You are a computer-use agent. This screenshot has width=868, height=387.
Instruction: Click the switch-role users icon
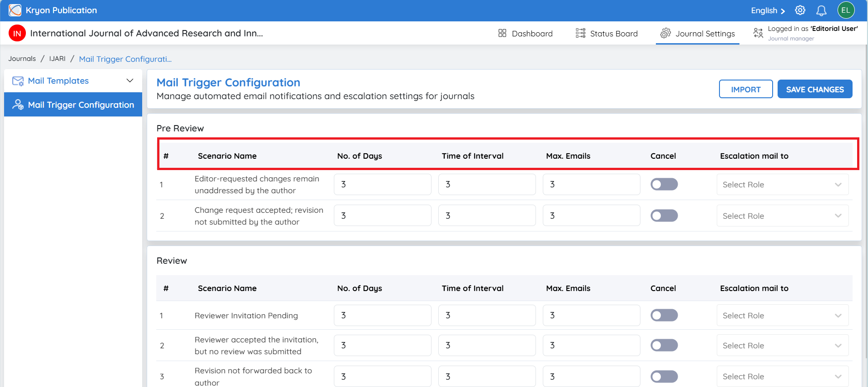[x=758, y=33]
